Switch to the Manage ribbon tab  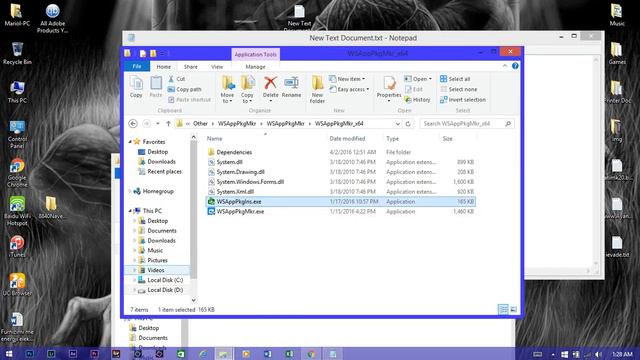click(256, 67)
